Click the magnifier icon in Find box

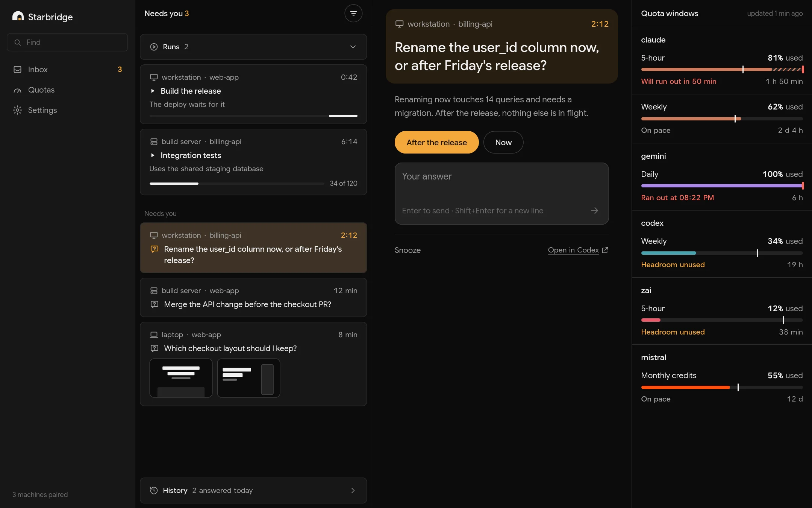coord(17,43)
